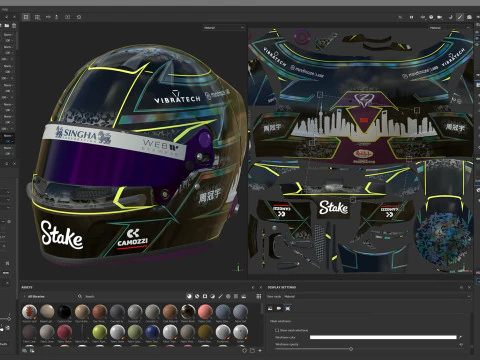
Task: Click the circular settings icon in top toolbar
Action: pos(79,17)
